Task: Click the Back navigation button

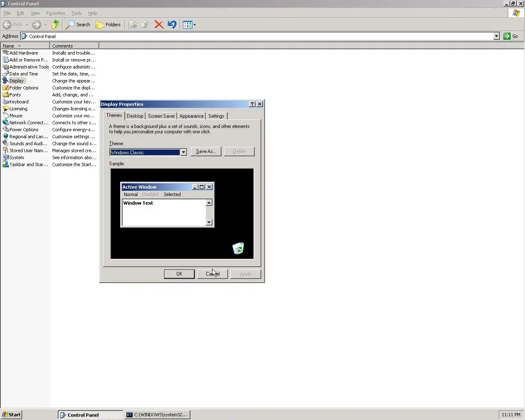Action: click(x=13, y=25)
